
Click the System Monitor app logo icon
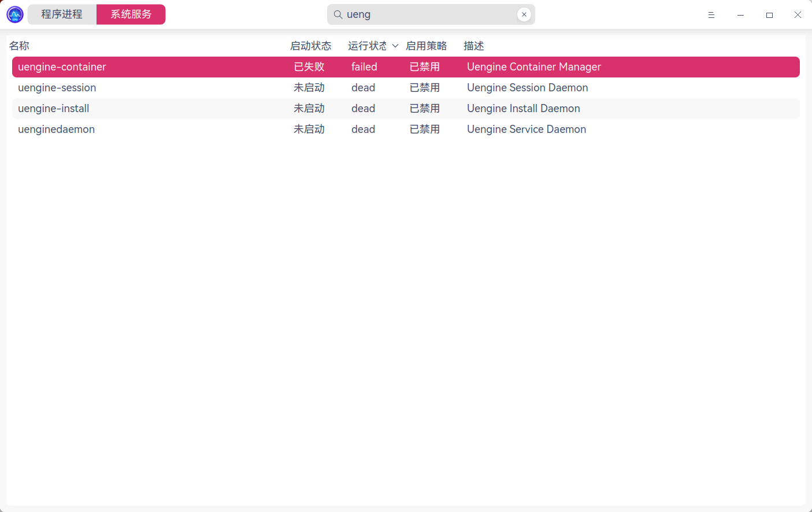[14, 14]
